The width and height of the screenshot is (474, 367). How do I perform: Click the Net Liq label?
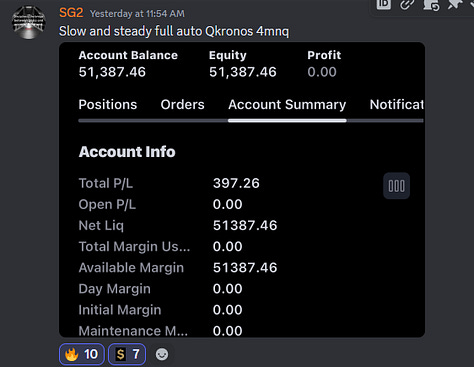(x=101, y=226)
